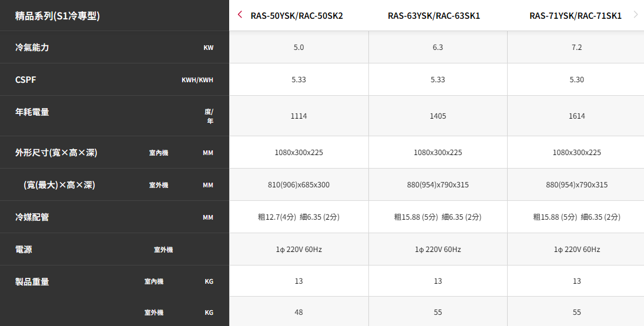The height and width of the screenshot is (326, 644).
Task: Click the 外形尺寸(寬×高×深) row label
Action: coord(56,153)
